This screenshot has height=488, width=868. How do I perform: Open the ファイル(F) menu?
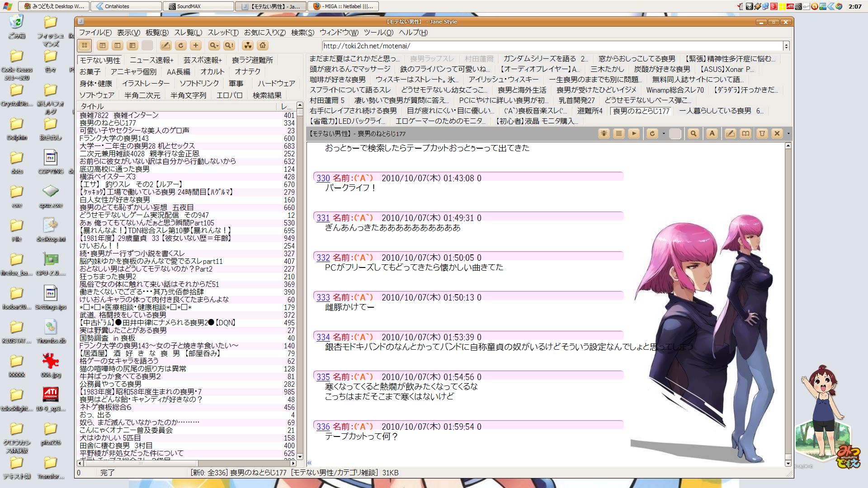click(x=95, y=33)
